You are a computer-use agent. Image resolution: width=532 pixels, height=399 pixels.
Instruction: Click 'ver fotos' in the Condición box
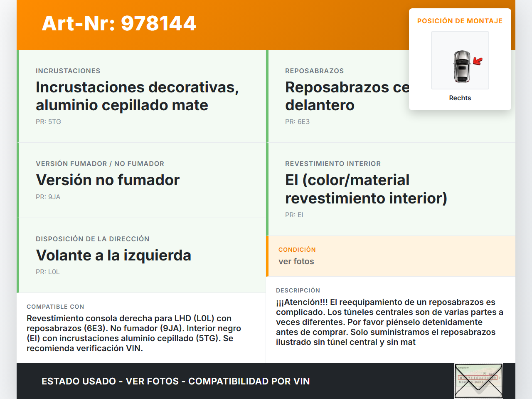(x=296, y=261)
